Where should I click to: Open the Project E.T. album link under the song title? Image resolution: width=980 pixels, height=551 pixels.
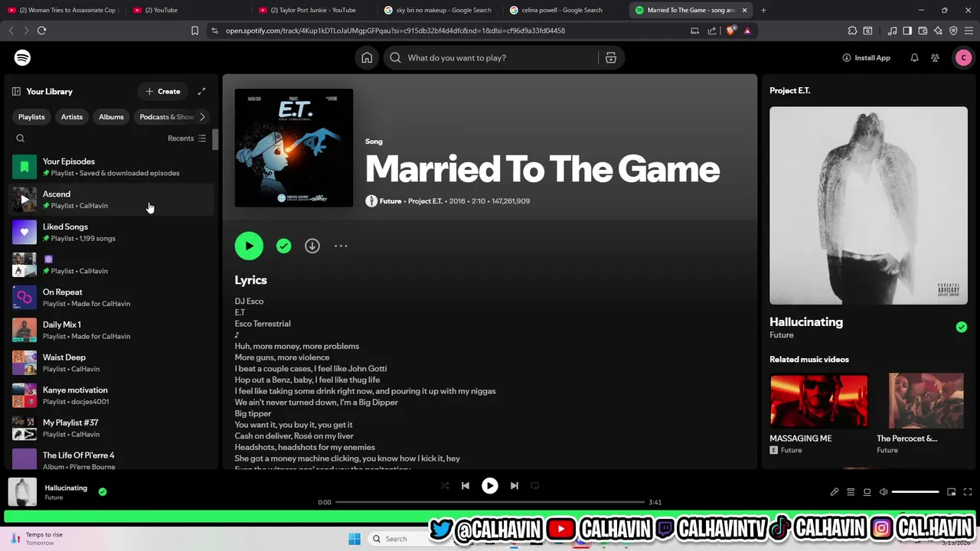pos(425,201)
